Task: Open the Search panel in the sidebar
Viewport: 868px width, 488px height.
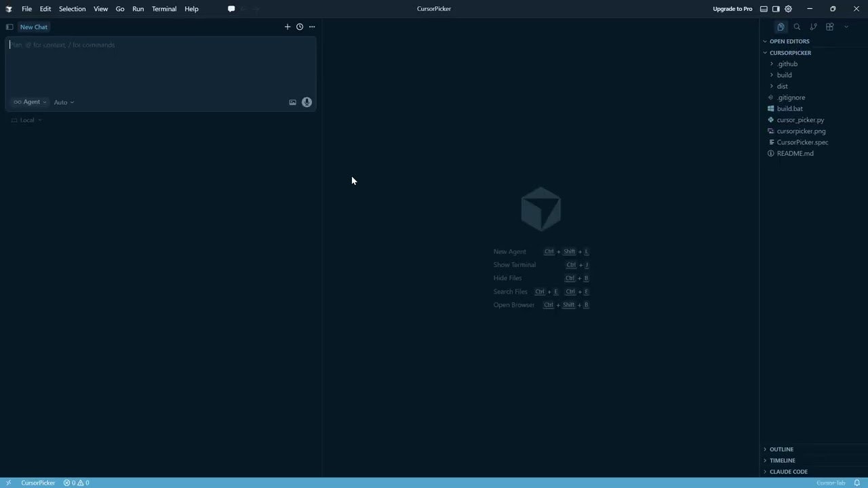Action: (x=797, y=26)
